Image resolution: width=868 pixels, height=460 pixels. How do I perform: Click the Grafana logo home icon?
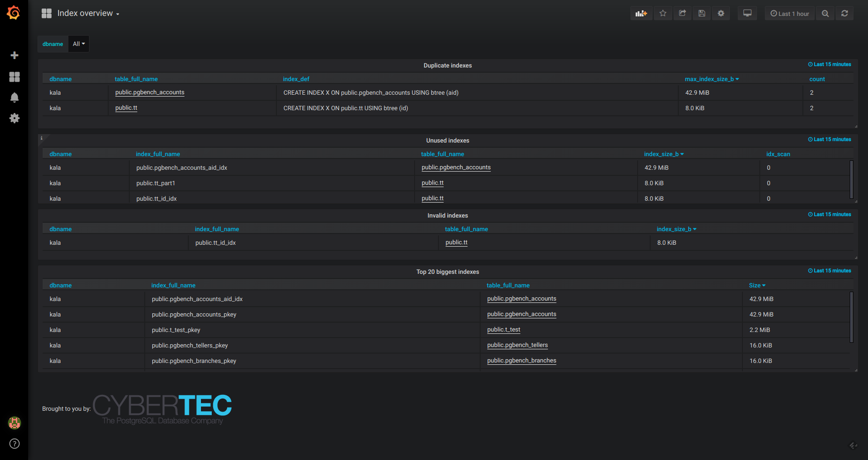pyautogui.click(x=14, y=13)
